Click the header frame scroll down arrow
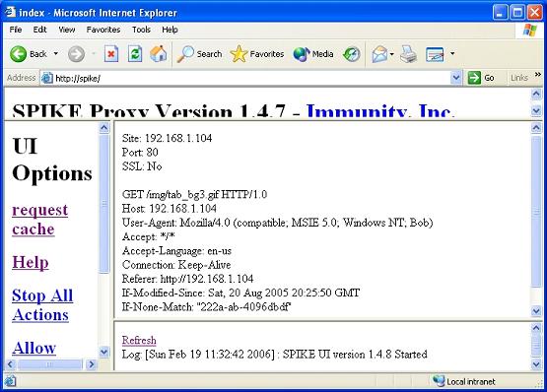The width and height of the screenshot is (547, 392). pyautogui.click(x=536, y=110)
